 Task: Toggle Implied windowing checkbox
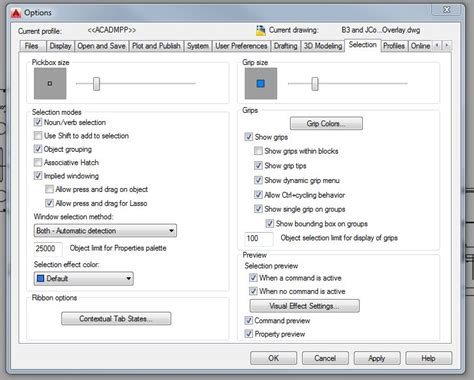point(38,176)
